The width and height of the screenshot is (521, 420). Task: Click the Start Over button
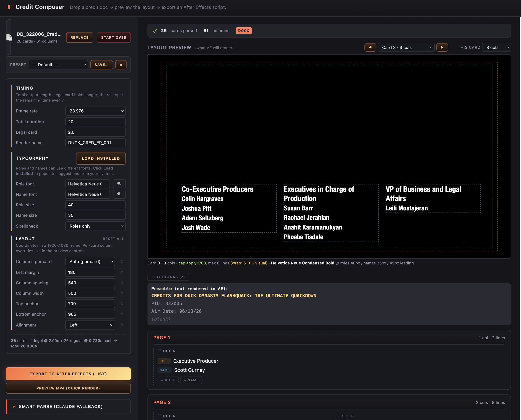[x=114, y=38]
